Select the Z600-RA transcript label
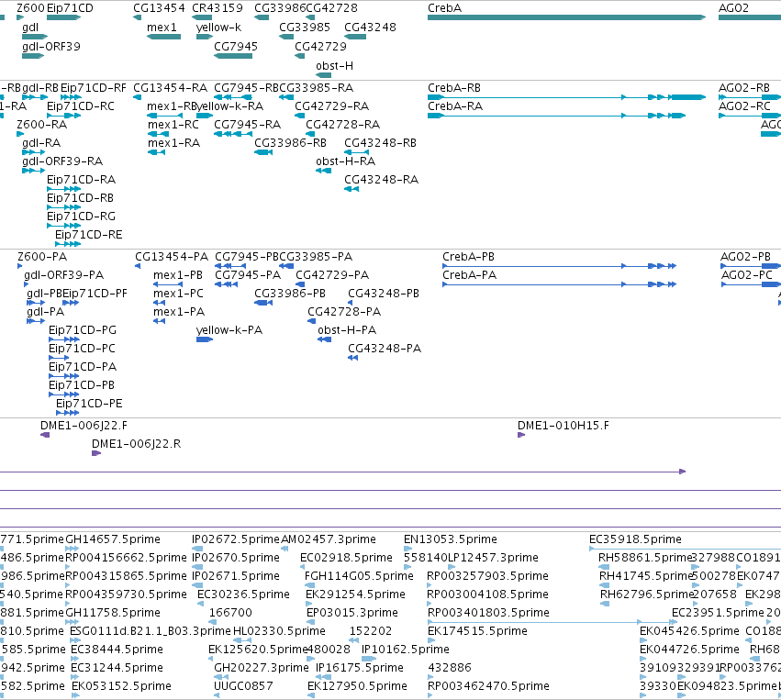The height and width of the screenshot is (700, 781). (x=41, y=125)
